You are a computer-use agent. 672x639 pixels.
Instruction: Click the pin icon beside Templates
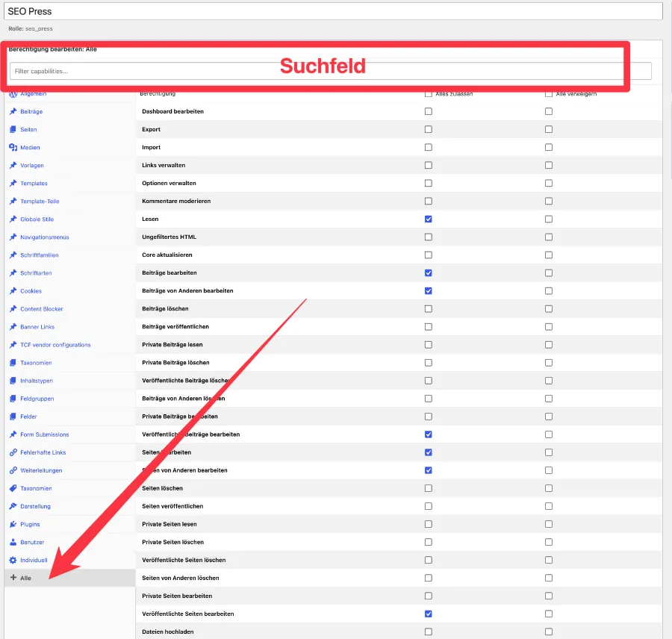point(13,184)
